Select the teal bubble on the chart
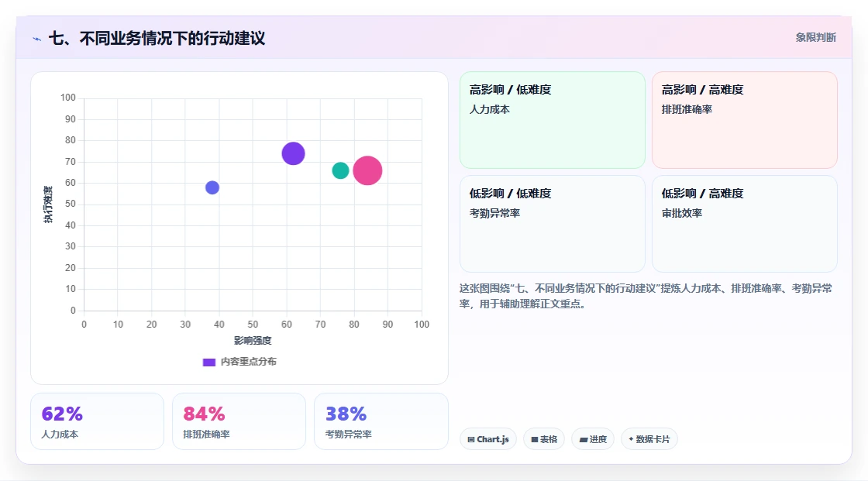868x481 pixels. point(340,170)
